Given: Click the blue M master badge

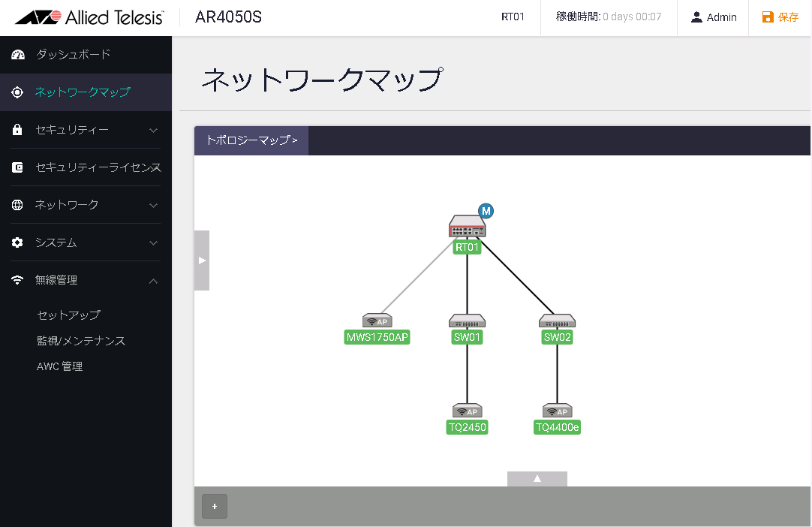Looking at the screenshot, I should [486, 211].
